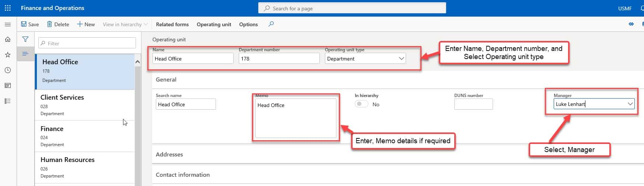Viewport: 644px width, 186px height.
Task: Expand the Addresses section
Action: (169, 154)
